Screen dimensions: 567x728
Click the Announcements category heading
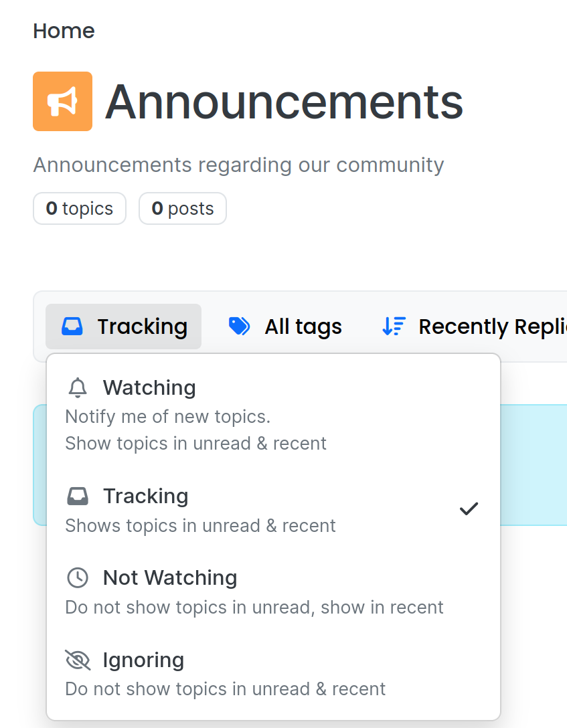pos(285,102)
